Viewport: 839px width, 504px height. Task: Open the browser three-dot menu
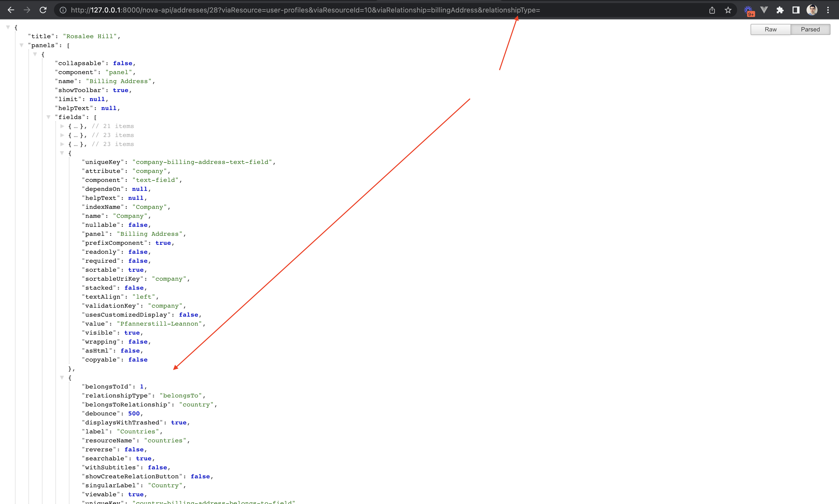pyautogui.click(x=828, y=10)
